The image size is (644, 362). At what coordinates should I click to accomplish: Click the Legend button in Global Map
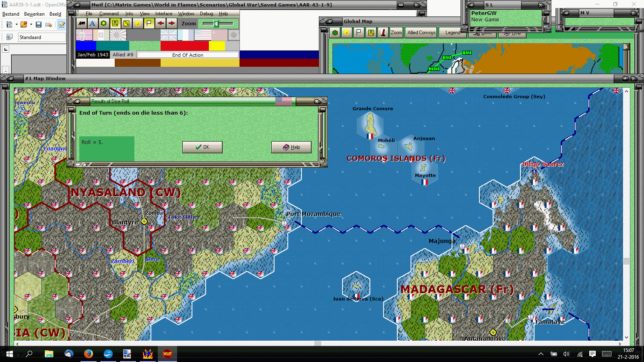453,33
